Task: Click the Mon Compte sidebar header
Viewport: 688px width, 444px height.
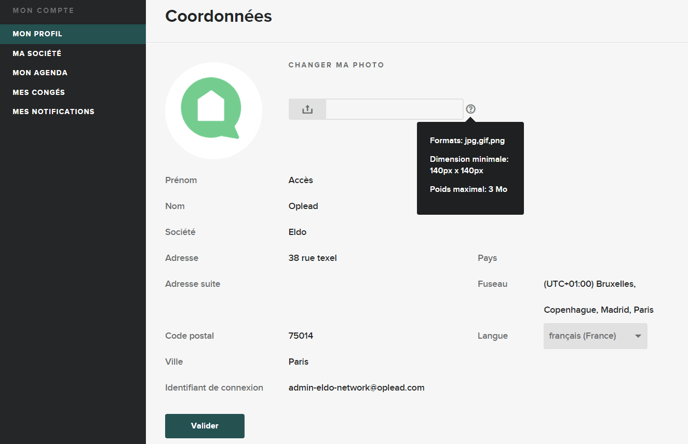Action: 43,10
